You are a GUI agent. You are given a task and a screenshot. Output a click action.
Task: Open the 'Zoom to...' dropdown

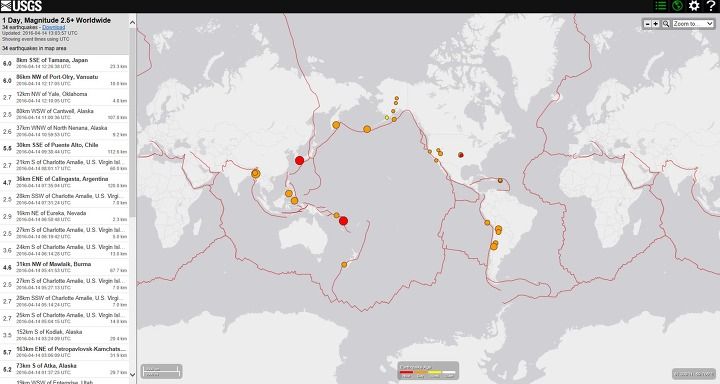click(x=693, y=24)
